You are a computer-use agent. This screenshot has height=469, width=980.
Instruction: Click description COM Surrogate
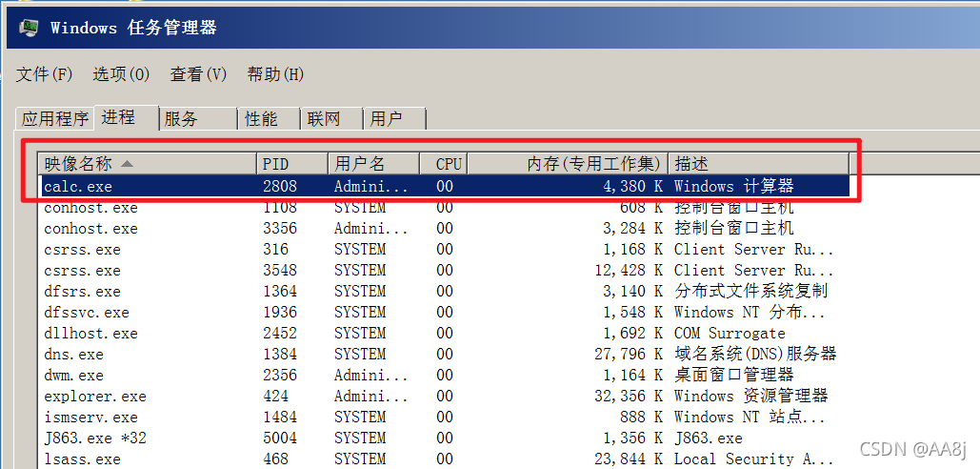(730, 334)
